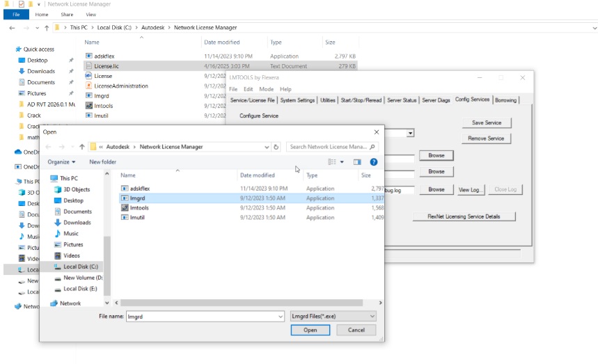Open the file type filter dropdown
Screen dimensions: 598x364
click(333, 316)
